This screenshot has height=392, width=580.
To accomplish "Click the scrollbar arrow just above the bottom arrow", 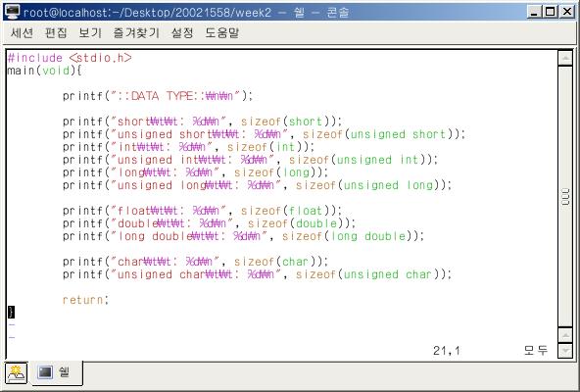I will (565, 336).
